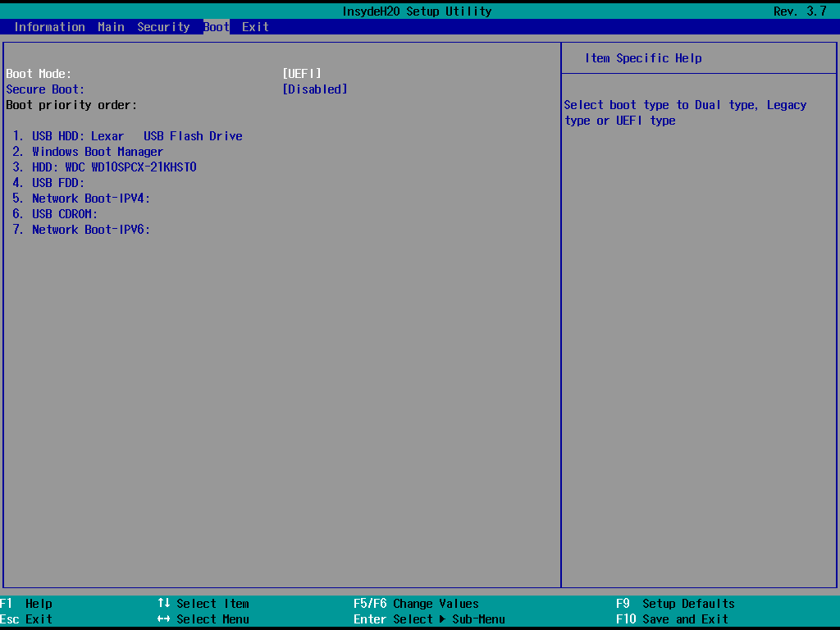Select USB HDD: Lexar USB Flash Drive entry
840x630 pixels.
click(x=127, y=136)
